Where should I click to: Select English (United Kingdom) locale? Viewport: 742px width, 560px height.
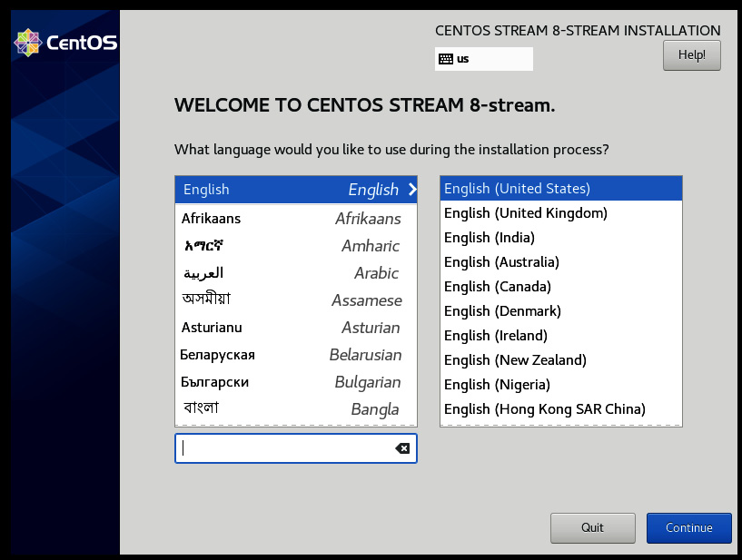pyautogui.click(x=560, y=213)
